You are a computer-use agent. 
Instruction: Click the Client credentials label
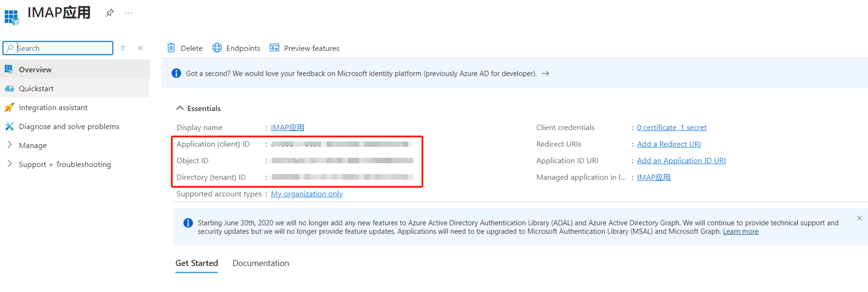(x=565, y=127)
